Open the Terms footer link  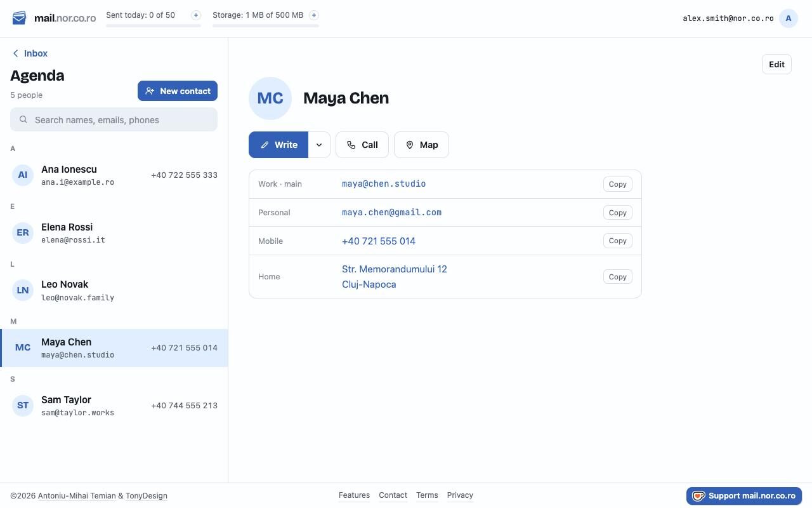pyautogui.click(x=427, y=495)
